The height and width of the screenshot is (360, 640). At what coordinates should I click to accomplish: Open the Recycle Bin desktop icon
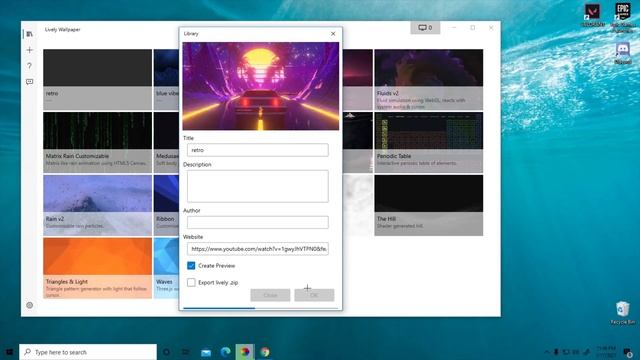[x=623, y=313]
